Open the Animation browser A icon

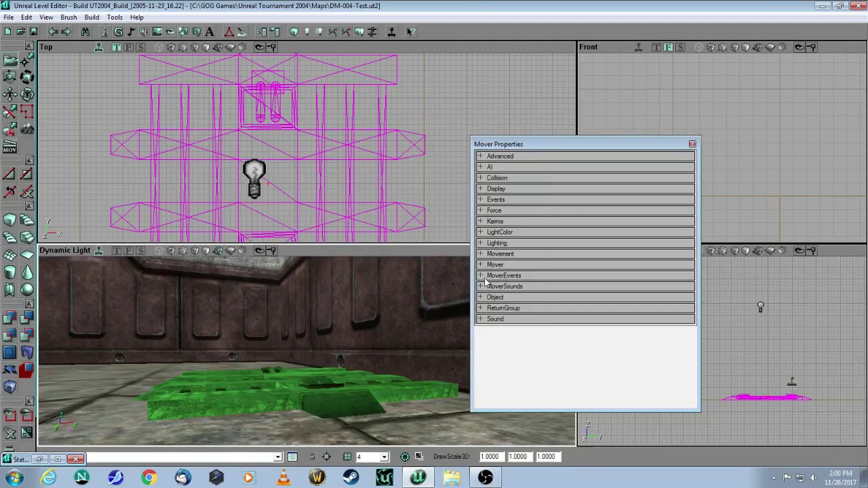pyautogui.click(x=210, y=32)
